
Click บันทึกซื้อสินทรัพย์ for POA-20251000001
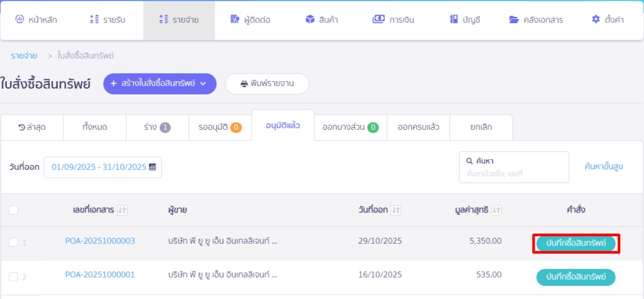(x=576, y=277)
